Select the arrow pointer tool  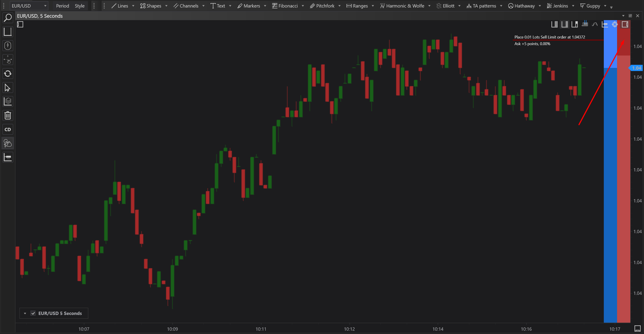8,88
